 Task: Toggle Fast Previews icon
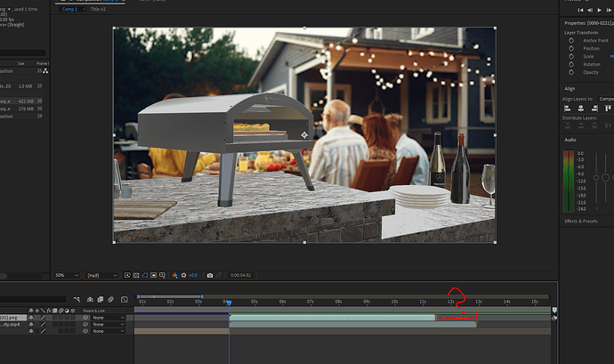click(127, 275)
